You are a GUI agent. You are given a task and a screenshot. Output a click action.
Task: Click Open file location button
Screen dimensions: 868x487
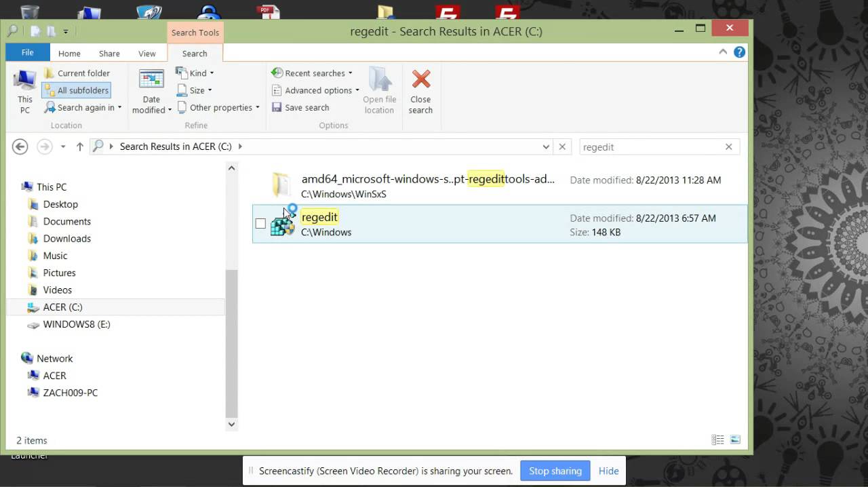[x=379, y=91]
